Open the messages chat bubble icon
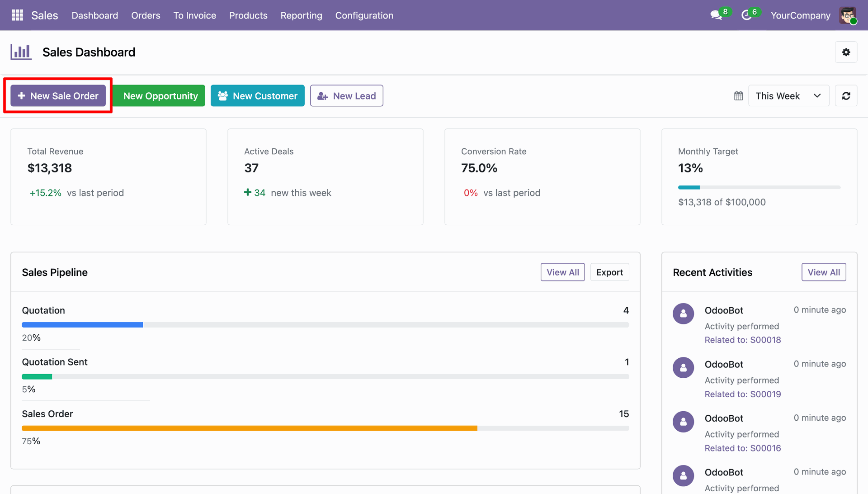 point(716,15)
